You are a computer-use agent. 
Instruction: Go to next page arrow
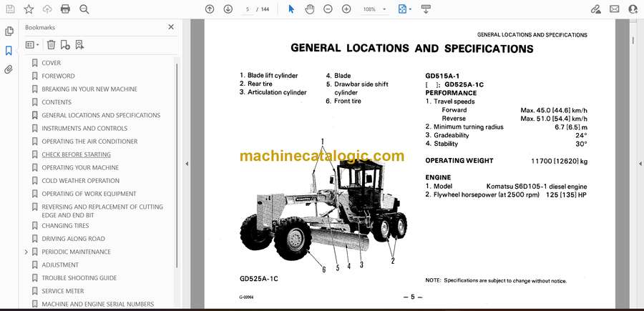pyautogui.click(x=228, y=9)
